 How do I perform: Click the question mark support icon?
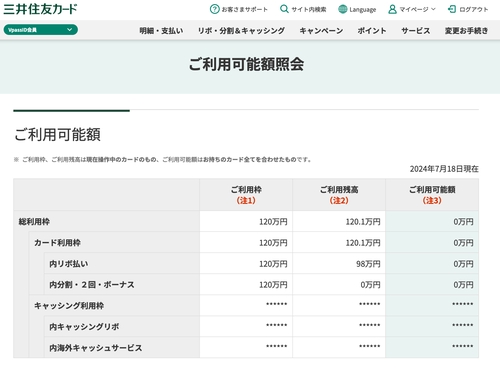click(214, 9)
